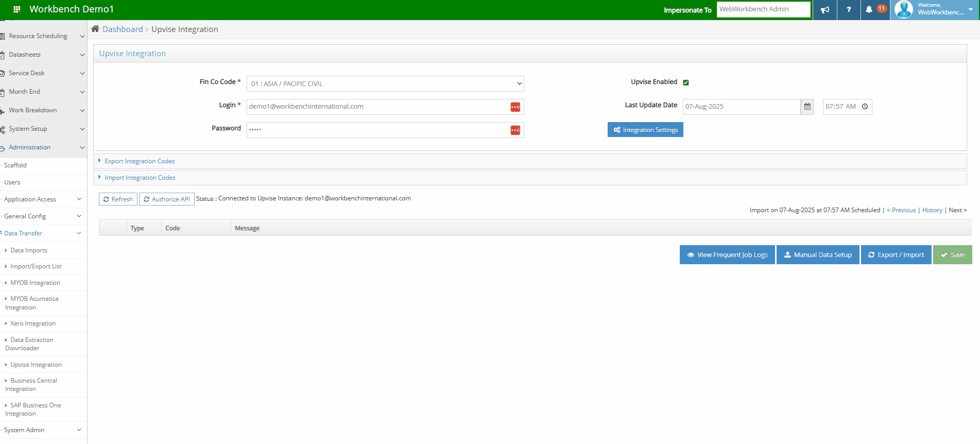Screen dimensions: 980x444
Task: Click the Resource Scheduling sidebar icon
Action: 3,36
